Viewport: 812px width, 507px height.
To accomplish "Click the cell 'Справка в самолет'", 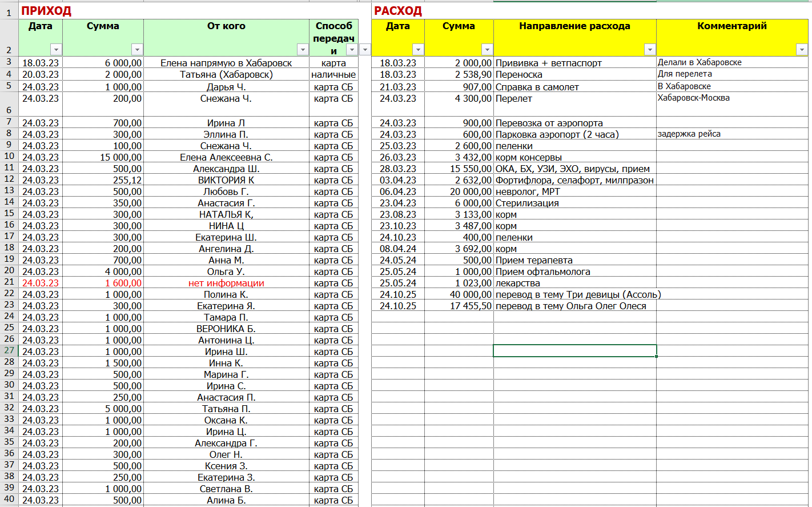I will tap(575, 87).
